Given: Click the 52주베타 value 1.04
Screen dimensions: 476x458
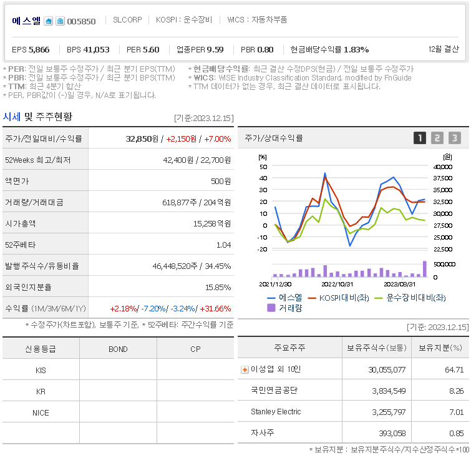Looking at the screenshot, I should point(224,245).
